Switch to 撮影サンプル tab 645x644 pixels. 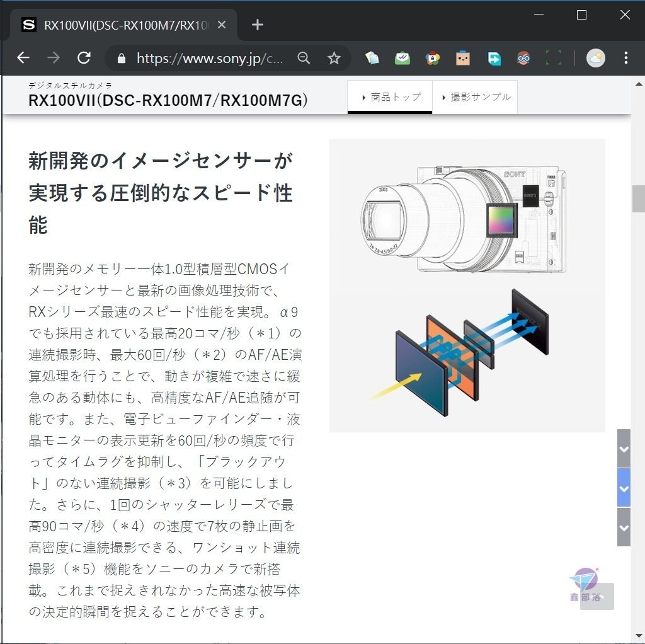tap(475, 97)
